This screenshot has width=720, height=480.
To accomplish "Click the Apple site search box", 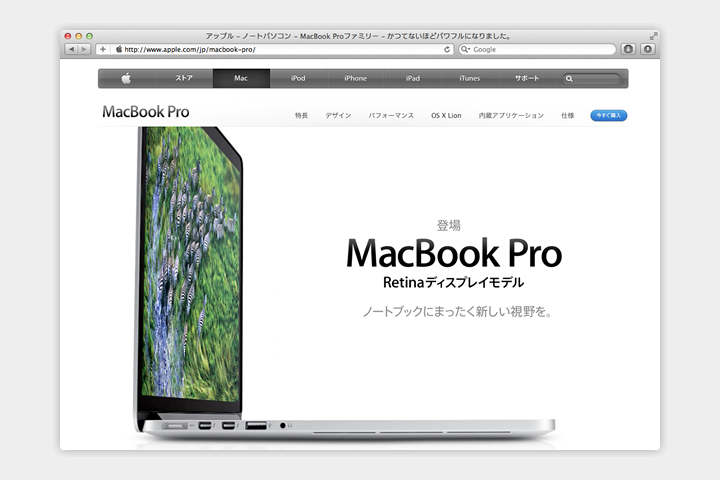I will [x=591, y=79].
